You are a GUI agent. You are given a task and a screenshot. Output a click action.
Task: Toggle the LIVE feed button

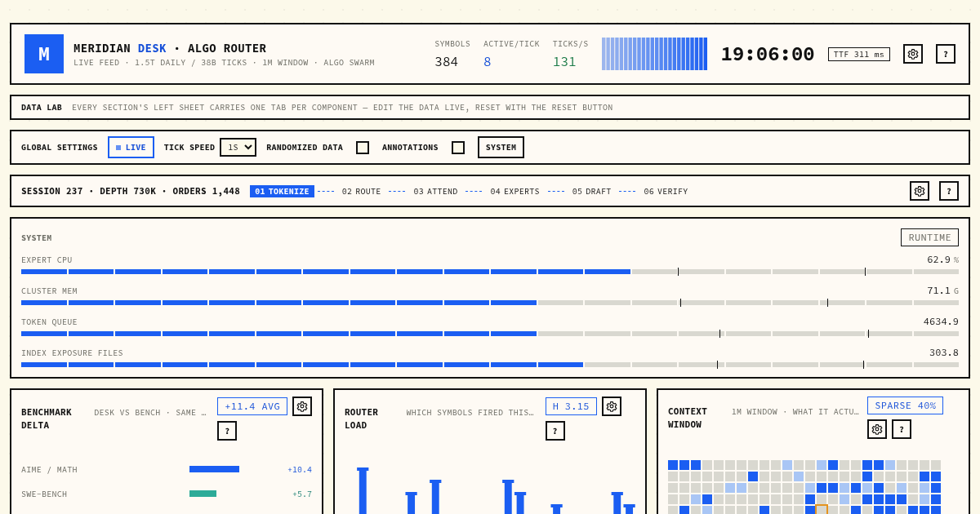tap(131, 148)
